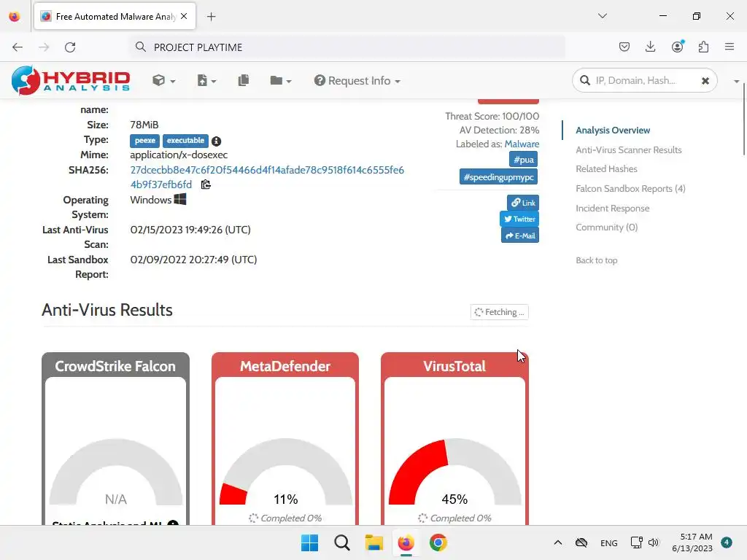Click the info icon beside executable tag
Viewport: 747px width, 560px height.
(x=216, y=141)
